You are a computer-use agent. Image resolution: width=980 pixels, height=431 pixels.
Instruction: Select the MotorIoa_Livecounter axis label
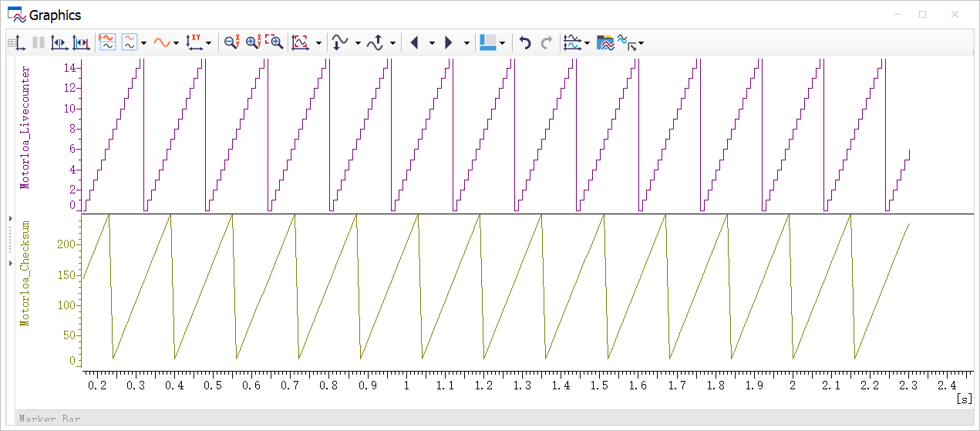point(25,127)
